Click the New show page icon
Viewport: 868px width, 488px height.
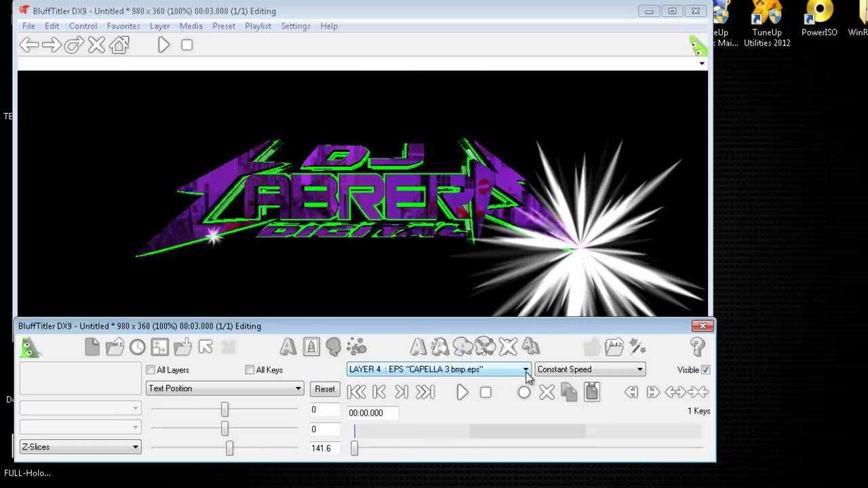point(92,347)
